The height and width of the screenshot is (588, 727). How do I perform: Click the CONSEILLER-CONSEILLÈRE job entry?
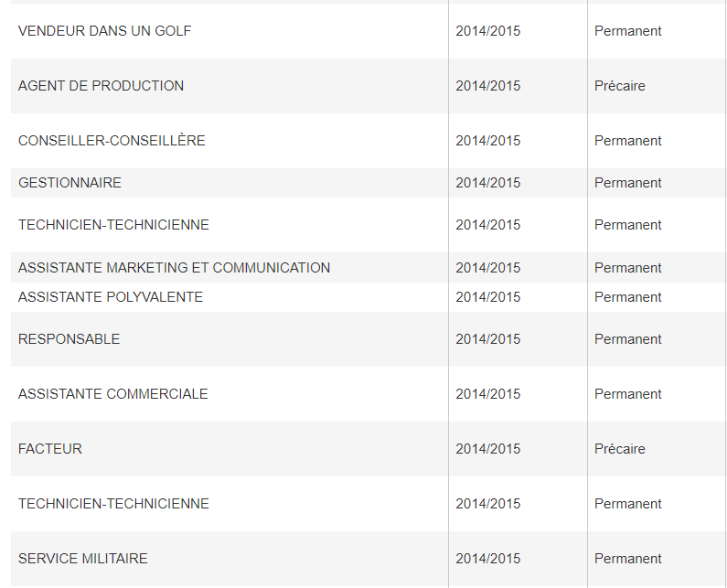tap(112, 141)
